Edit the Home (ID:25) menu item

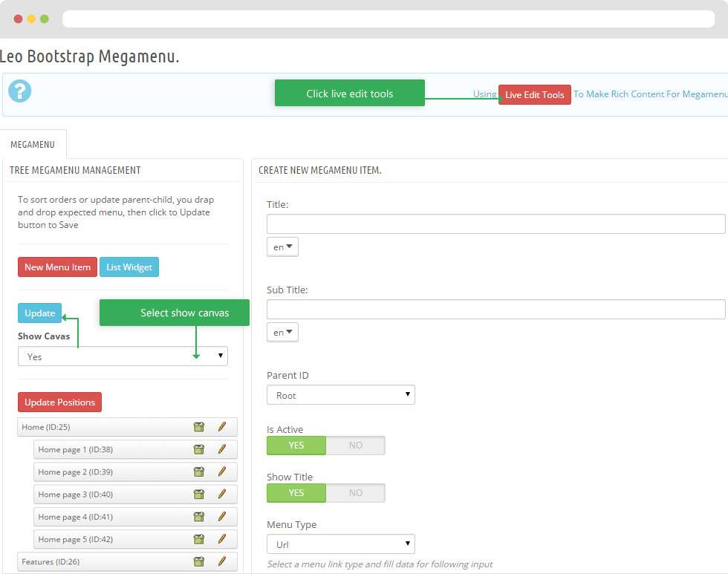[x=222, y=426]
